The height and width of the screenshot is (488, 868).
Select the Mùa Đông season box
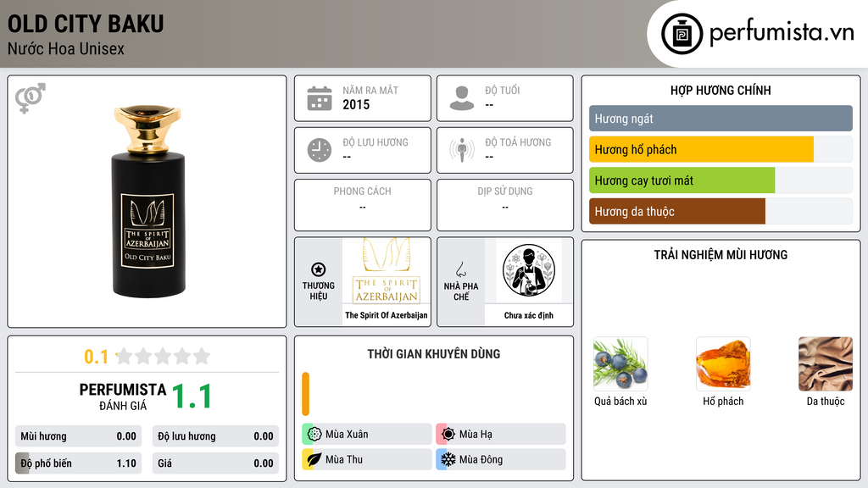[501, 459]
